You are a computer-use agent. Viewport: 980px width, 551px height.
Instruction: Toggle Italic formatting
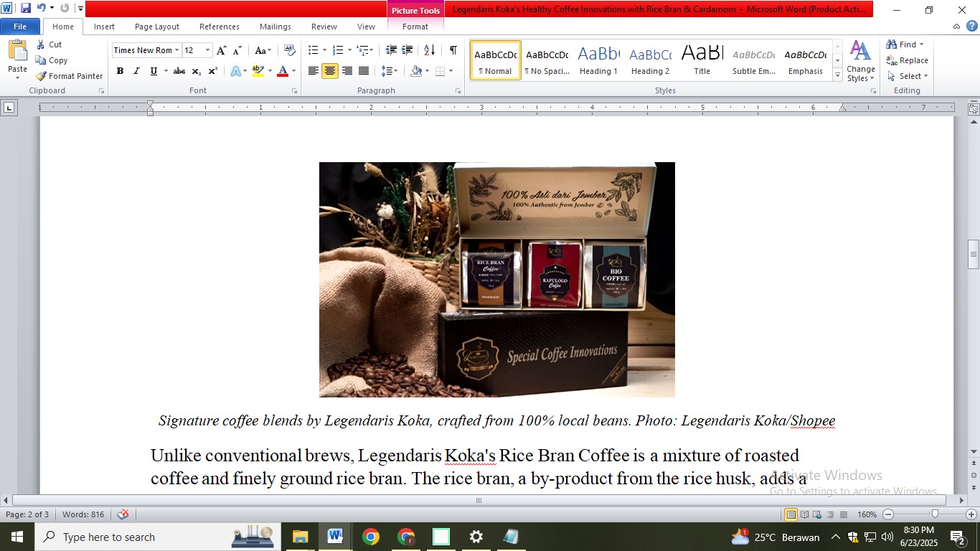136,71
